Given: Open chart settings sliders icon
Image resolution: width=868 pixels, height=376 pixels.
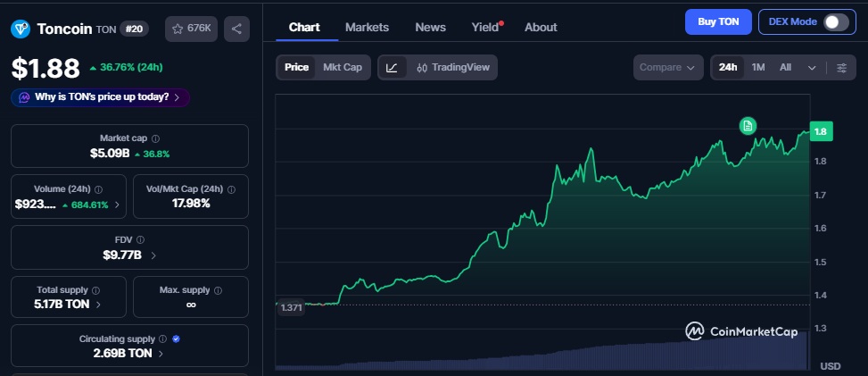Looking at the screenshot, I should (x=841, y=68).
